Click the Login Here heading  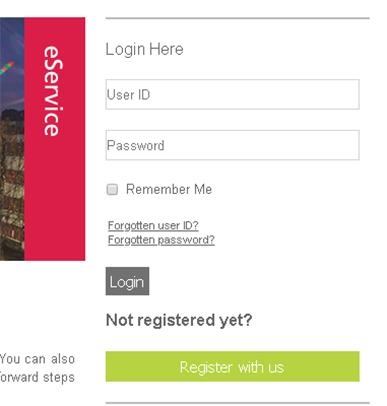pos(144,49)
